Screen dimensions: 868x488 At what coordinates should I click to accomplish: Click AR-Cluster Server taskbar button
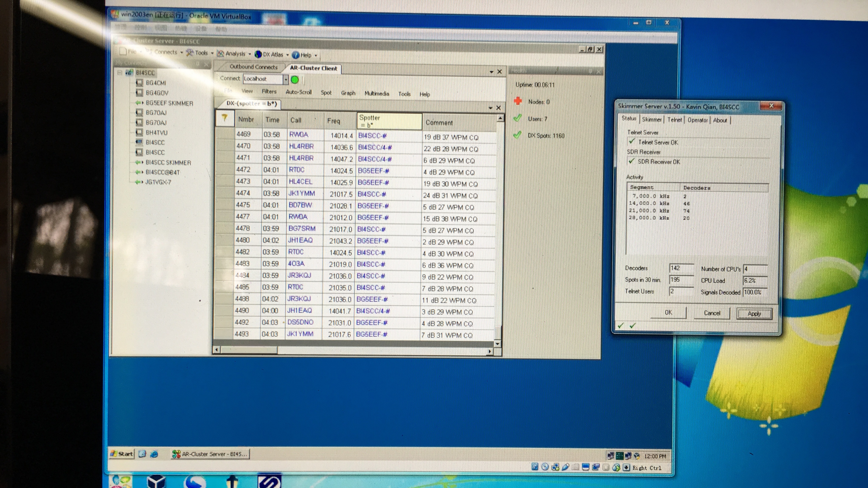(x=211, y=454)
